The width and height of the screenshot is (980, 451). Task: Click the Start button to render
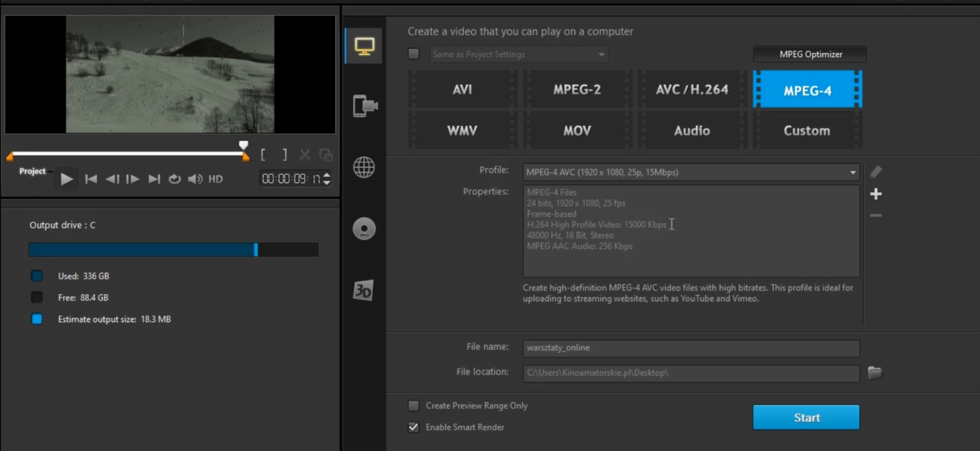coord(806,418)
